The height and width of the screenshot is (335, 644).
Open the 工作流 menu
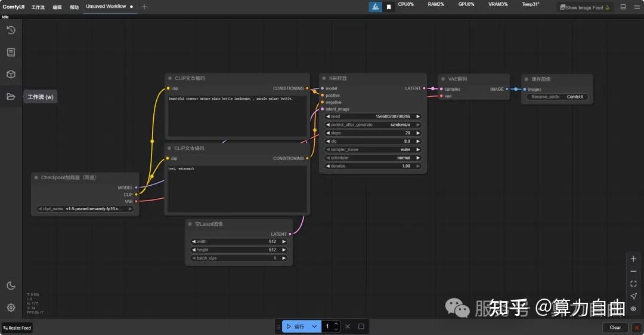pos(38,7)
